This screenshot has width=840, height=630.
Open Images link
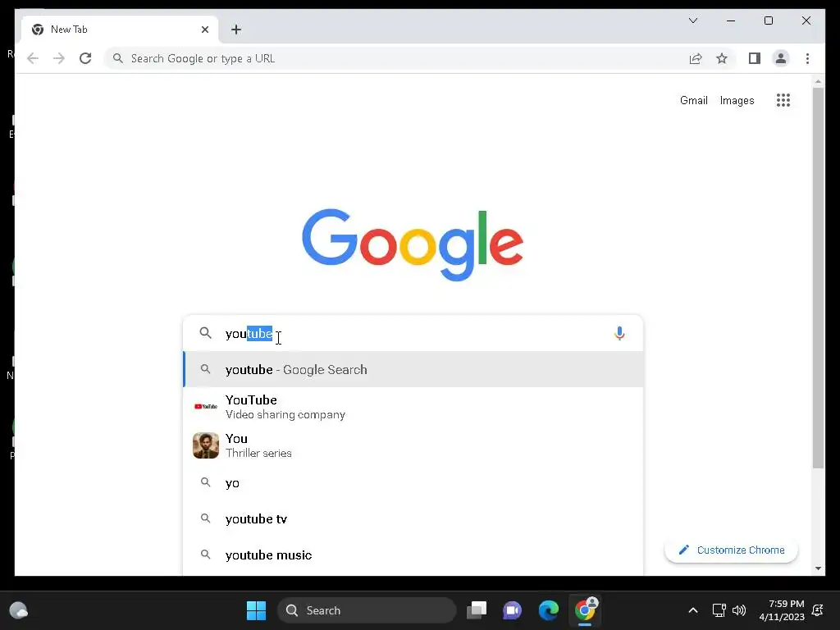pos(737,100)
